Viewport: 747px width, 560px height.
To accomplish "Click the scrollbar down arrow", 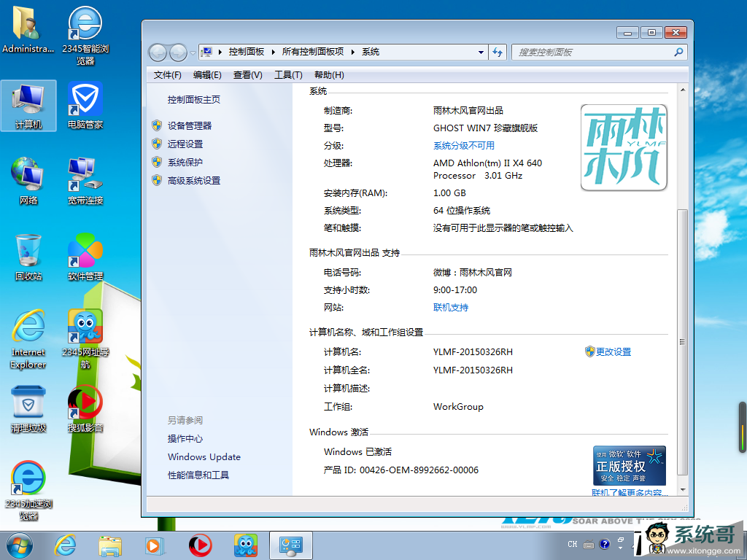I will (683, 489).
